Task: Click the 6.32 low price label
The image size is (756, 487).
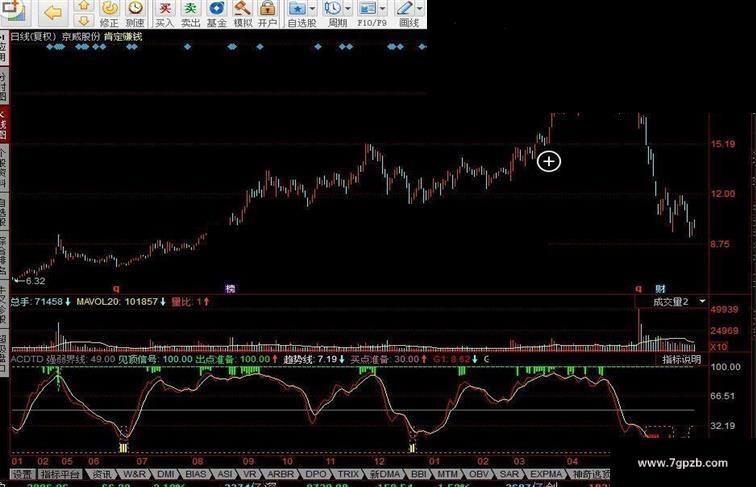Action: (x=35, y=281)
